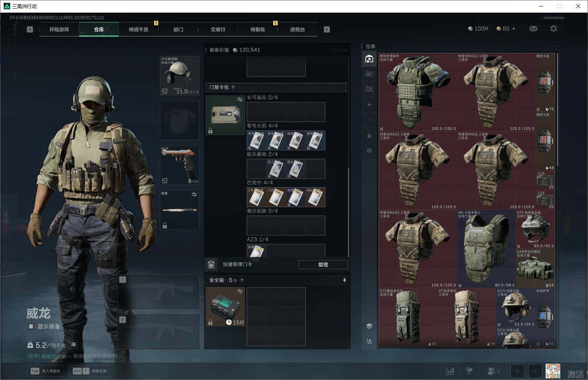Select the empty body armor slot
The image size is (588, 380).
179,121
